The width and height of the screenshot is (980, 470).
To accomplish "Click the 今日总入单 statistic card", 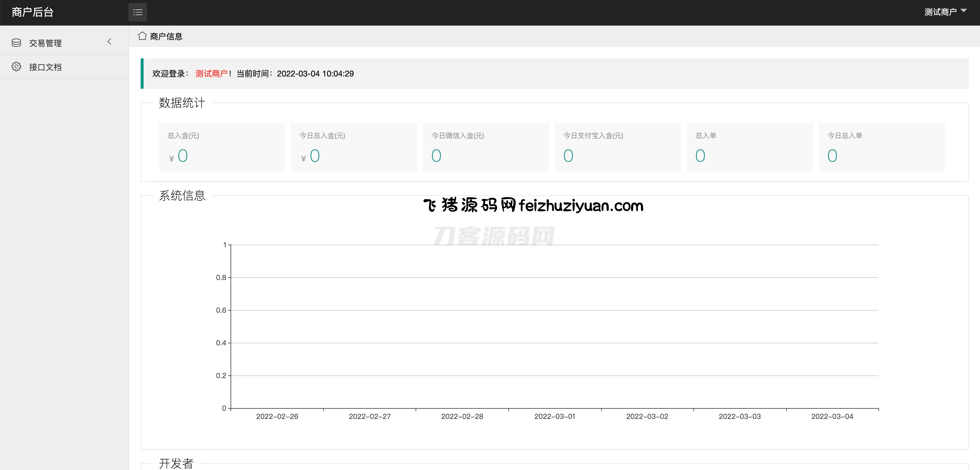I will [x=881, y=147].
